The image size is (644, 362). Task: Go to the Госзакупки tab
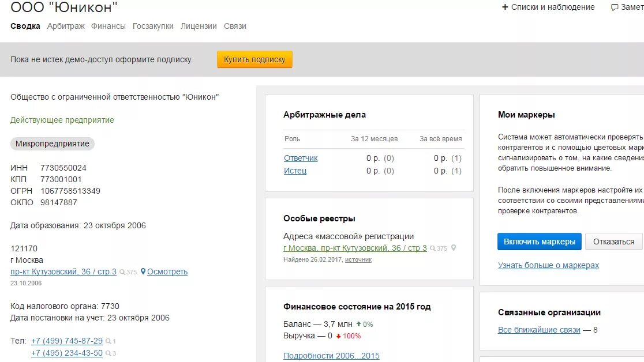click(x=153, y=26)
